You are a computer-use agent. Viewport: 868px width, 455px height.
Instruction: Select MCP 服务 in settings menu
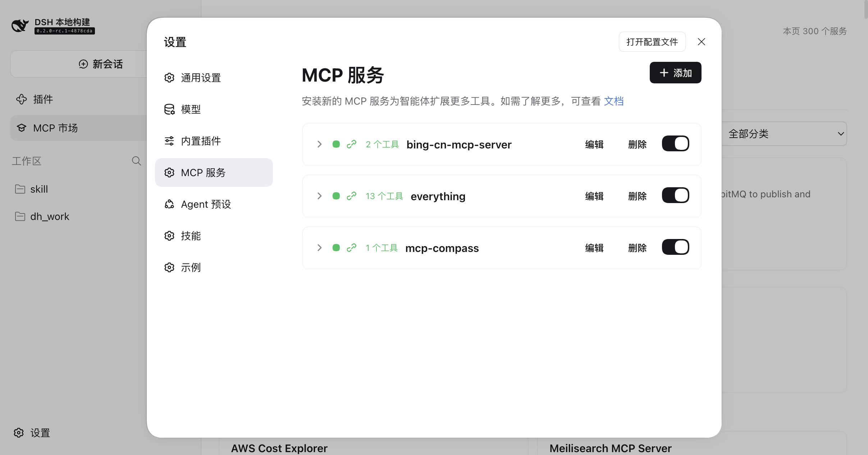click(x=214, y=173)
